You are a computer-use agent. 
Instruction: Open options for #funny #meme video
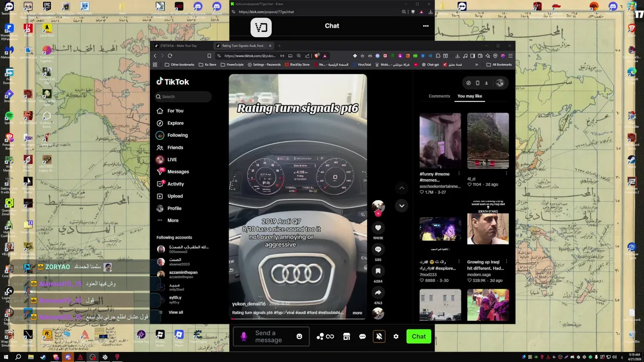(x=459, y=173)
